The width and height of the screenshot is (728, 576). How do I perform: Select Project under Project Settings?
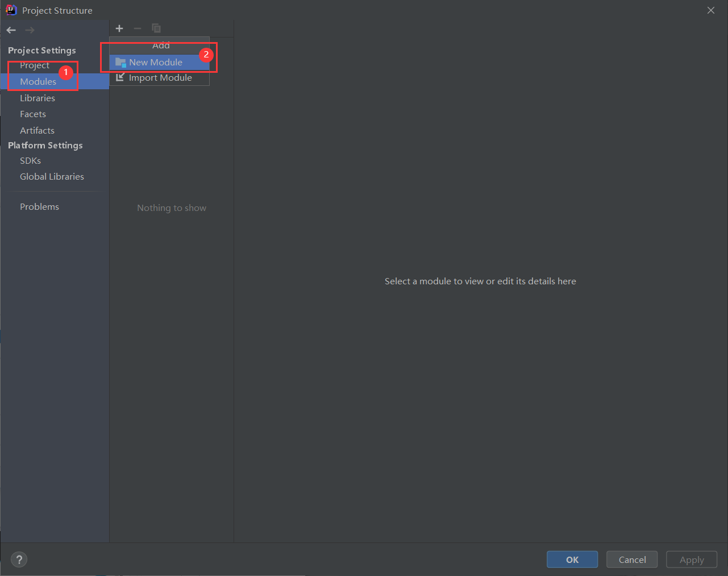coord(35,65)
